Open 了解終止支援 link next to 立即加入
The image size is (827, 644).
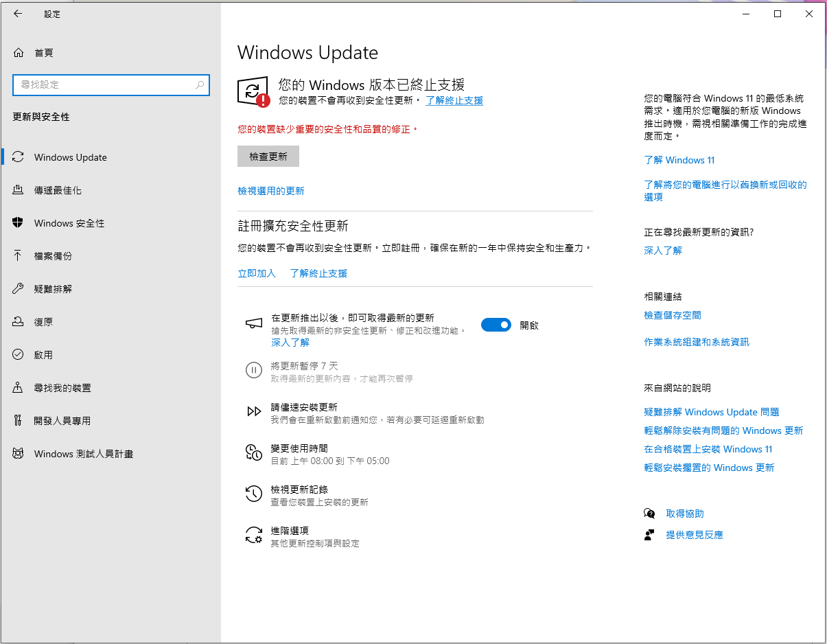click(x=318, y=273)
